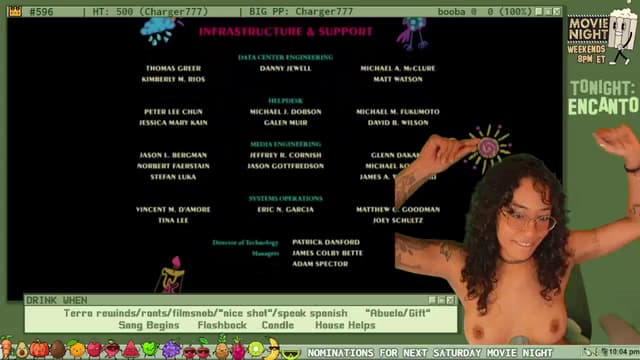Click the sun sticker beside the credits
This screenshot has height=360, width=640.
[x=489, y=147]
